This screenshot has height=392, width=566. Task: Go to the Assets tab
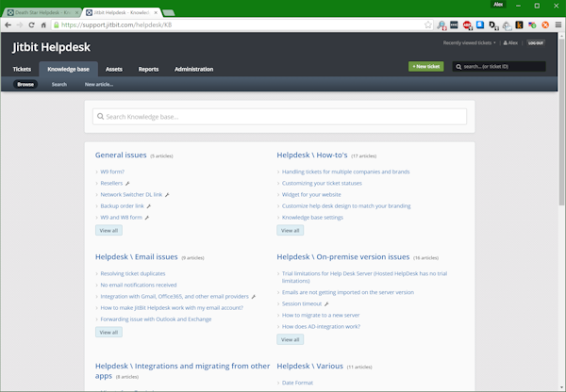[x=114, y=69]
